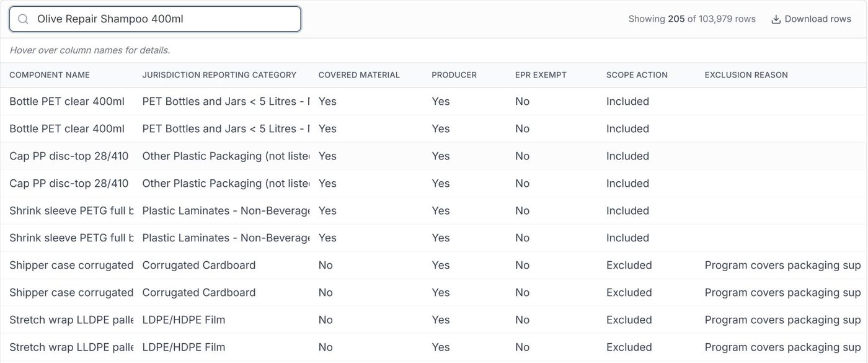Select the first Shipper case corrugated cell
Viewport: 868px width, 363px height.
click(71, 266)
